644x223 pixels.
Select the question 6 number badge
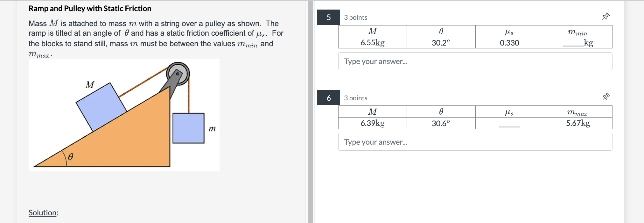tap(328, 98)
